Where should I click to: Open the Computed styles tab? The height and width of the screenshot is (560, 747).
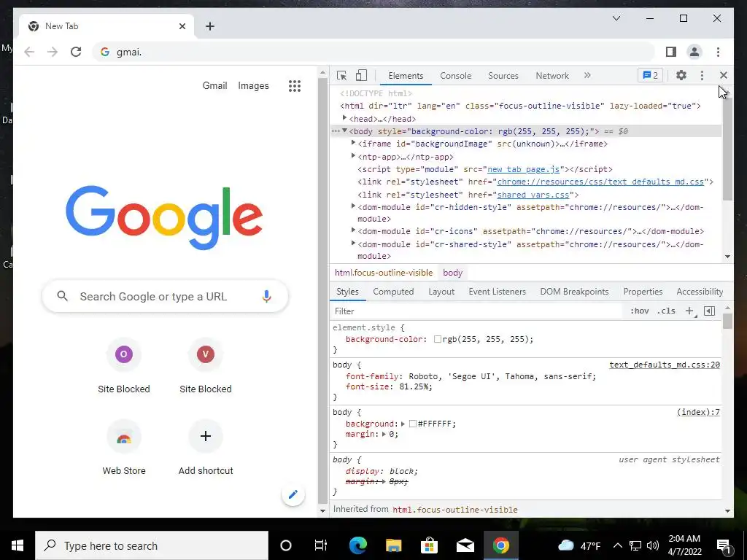tap(393, 292)
